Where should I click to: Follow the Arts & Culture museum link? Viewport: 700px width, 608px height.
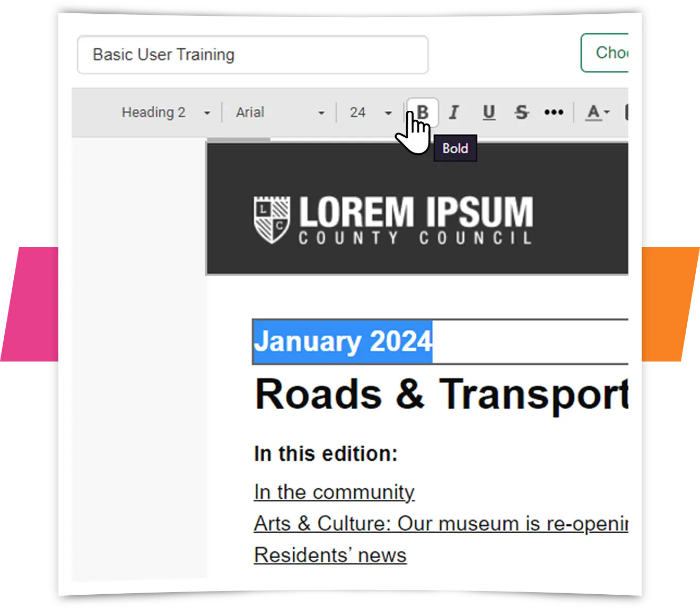pos(440,524)
